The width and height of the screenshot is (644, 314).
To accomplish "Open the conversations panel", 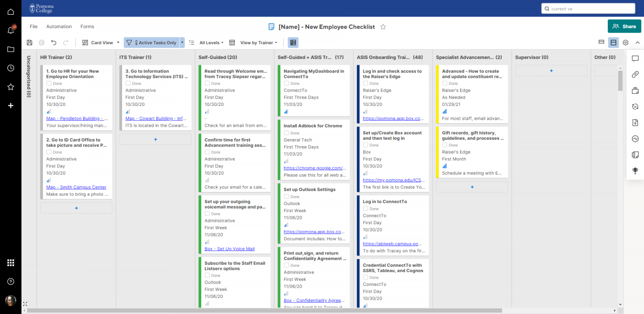I will click(635, 59).
